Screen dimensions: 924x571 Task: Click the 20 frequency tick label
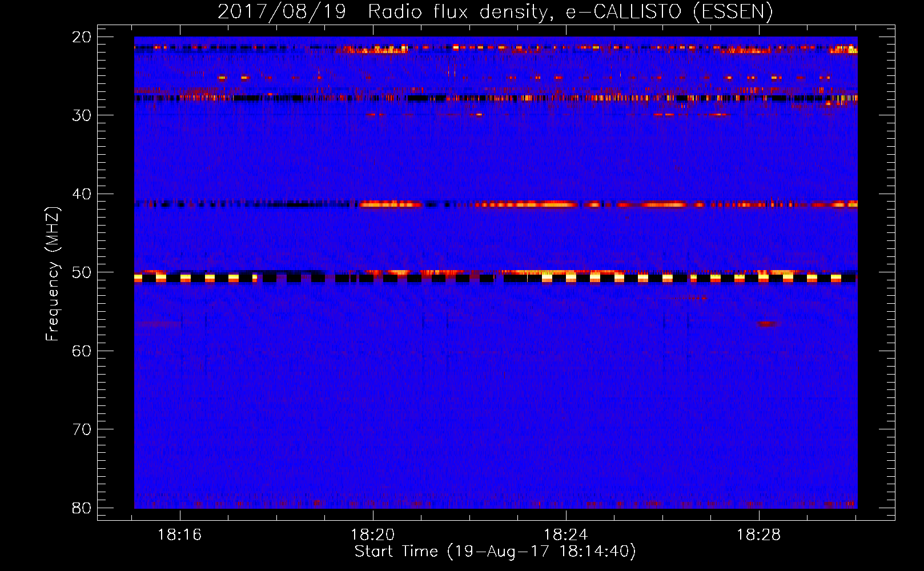82,37
